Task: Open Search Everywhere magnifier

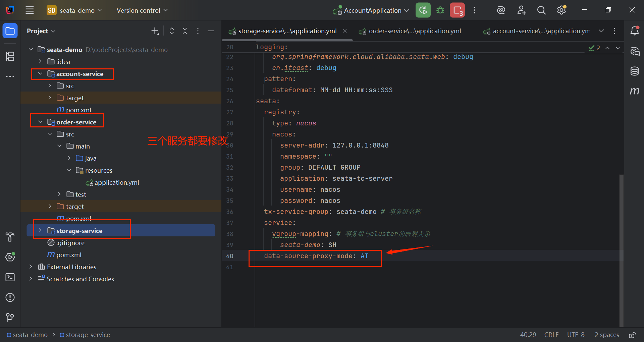Action: pos(541,10)
